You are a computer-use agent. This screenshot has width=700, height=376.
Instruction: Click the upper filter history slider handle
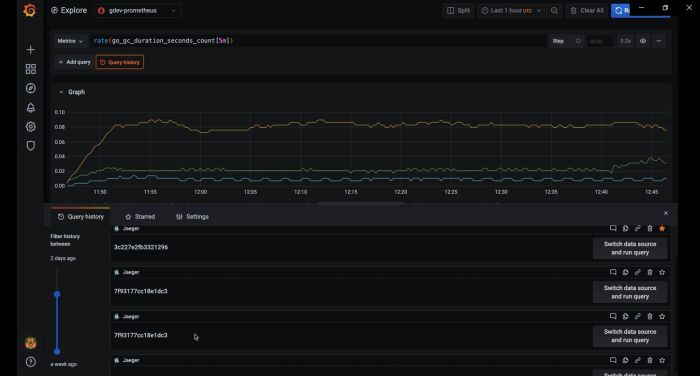57,294
